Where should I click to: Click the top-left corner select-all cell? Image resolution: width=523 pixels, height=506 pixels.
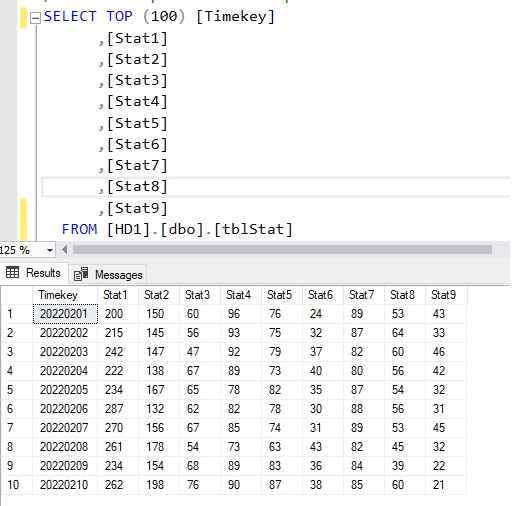point(17,295)
